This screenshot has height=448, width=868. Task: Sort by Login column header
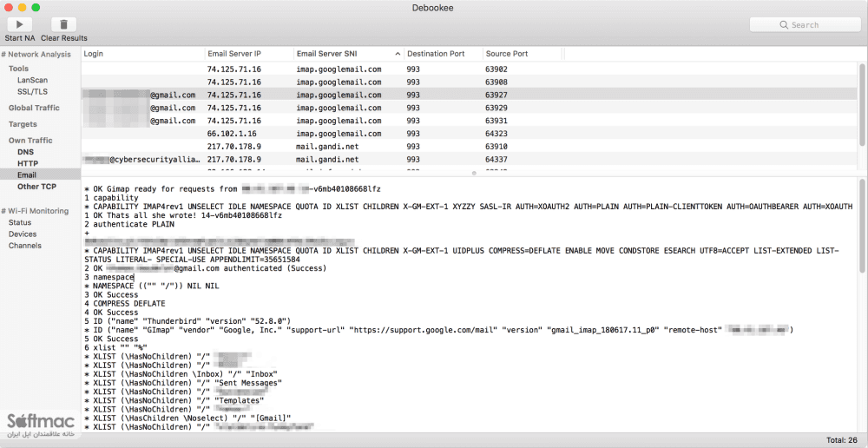(143, 54)
